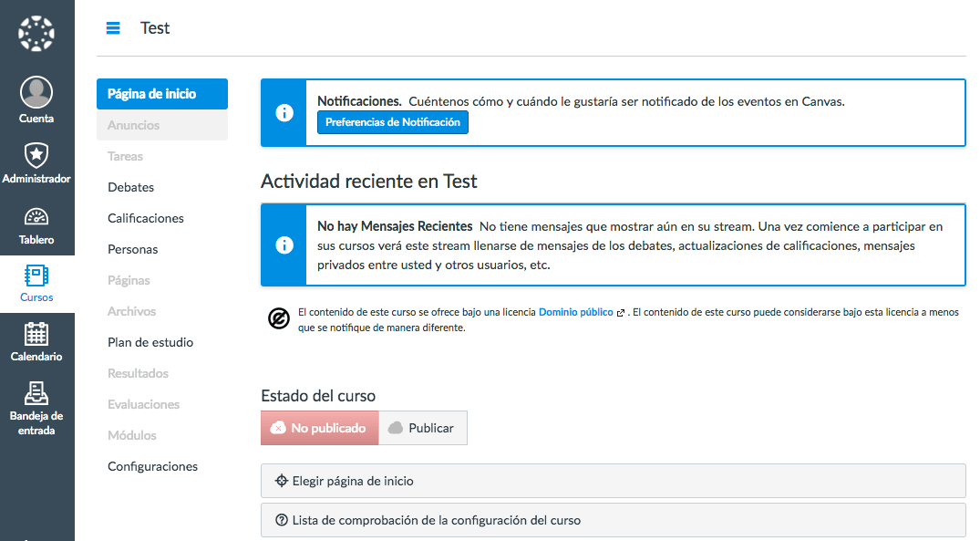This screenshot has height=541, width=980.
Task: Keep the course in No publicado state
Action: [319, 427]
